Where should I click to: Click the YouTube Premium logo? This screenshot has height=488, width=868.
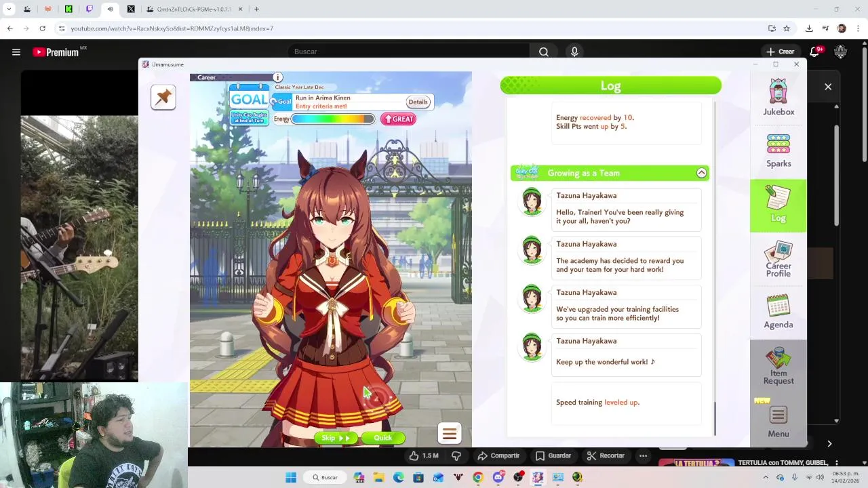(x=56, y=52)
